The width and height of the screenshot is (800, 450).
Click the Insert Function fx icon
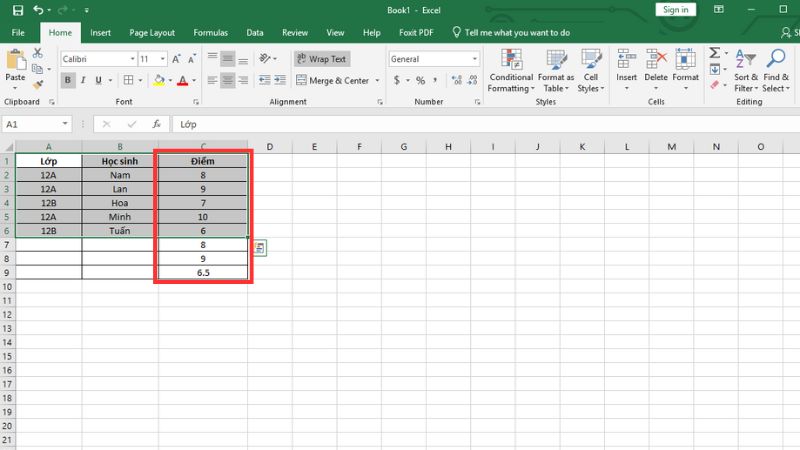(x=156, y=124)
